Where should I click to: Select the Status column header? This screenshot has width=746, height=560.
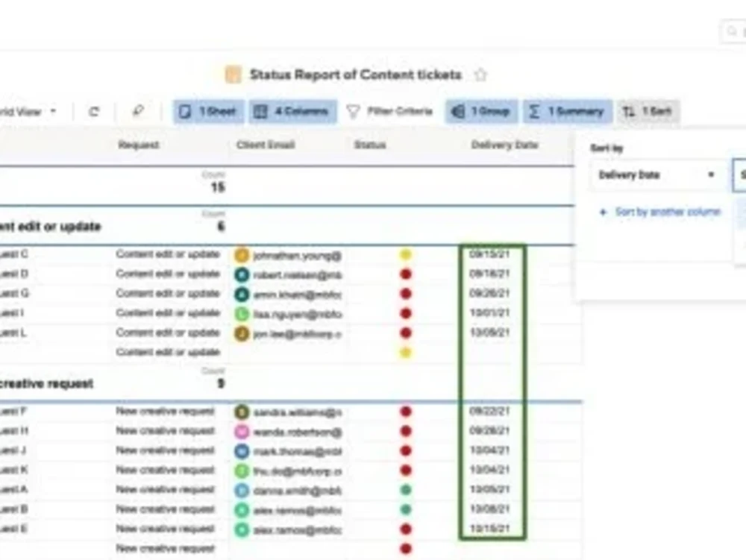[370, 145]
